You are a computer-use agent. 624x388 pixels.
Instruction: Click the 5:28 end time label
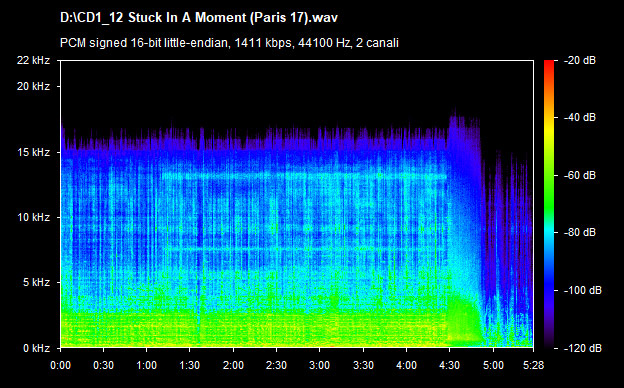click(x=533, y=365)
